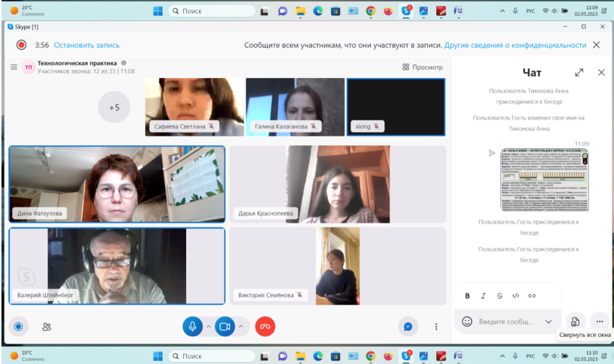
Task: Toggle the video camera button
Action: pos(224,326)
